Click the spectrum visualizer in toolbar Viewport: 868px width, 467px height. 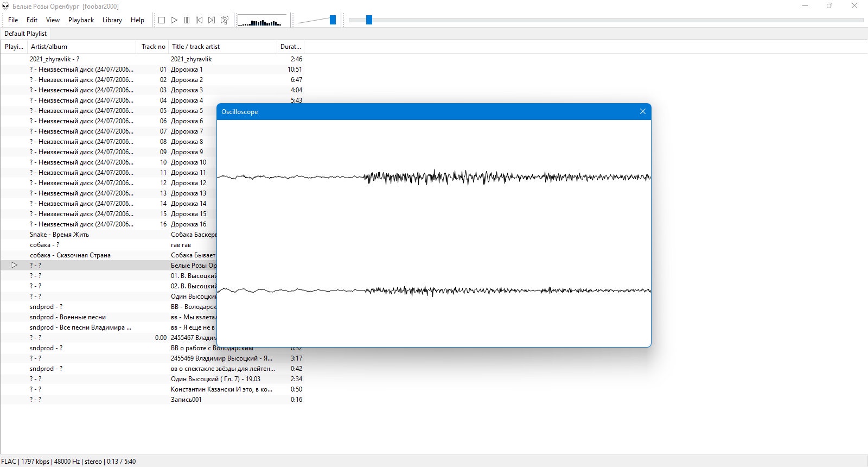262,21
